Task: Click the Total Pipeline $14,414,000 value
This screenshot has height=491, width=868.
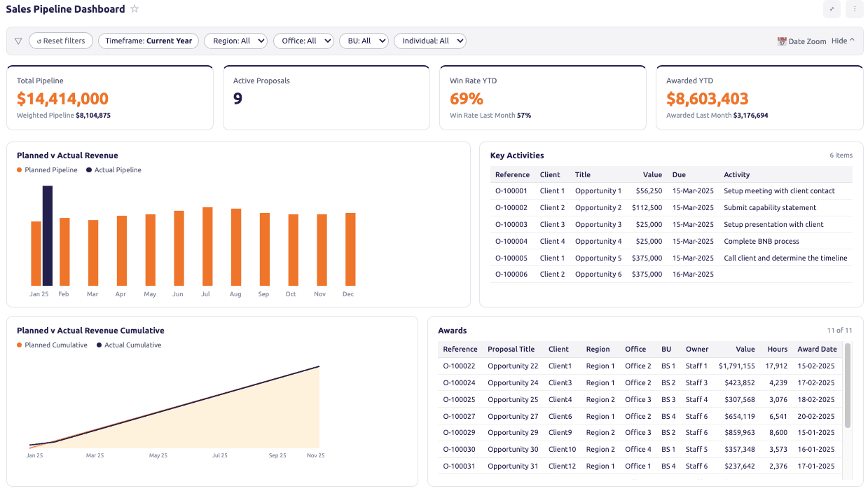Action: (62, 99)
